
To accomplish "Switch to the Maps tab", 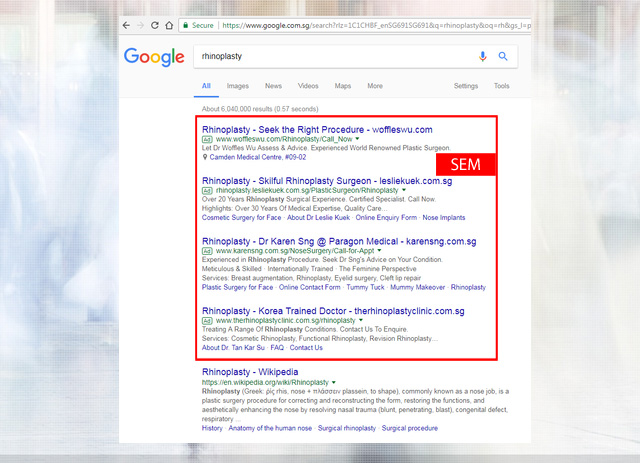I will click(342, 86).
